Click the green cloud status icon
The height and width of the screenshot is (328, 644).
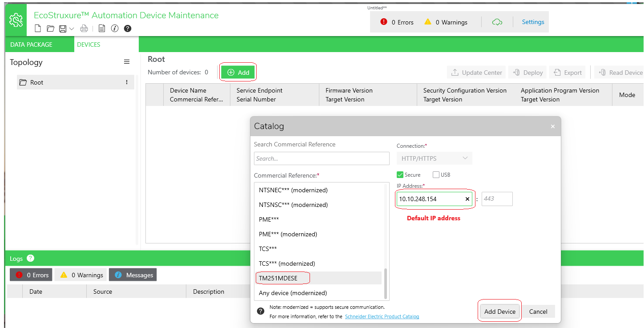click(497, 22)
